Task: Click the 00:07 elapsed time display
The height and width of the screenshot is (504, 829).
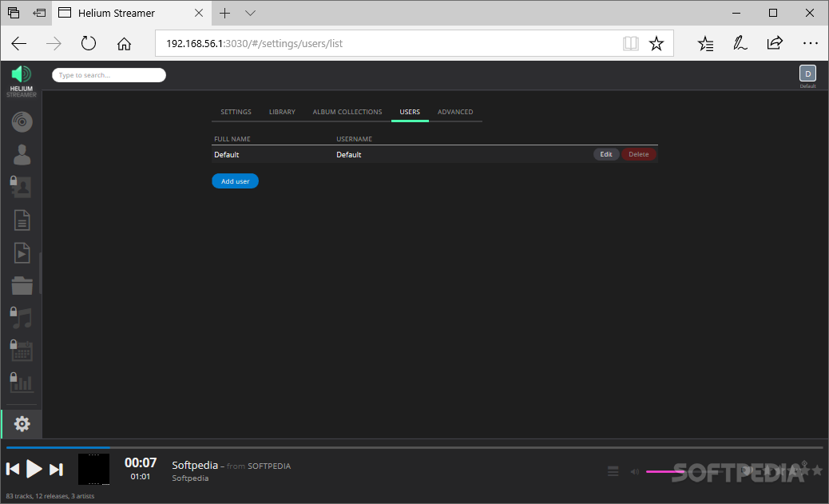Action: [141, 462]
